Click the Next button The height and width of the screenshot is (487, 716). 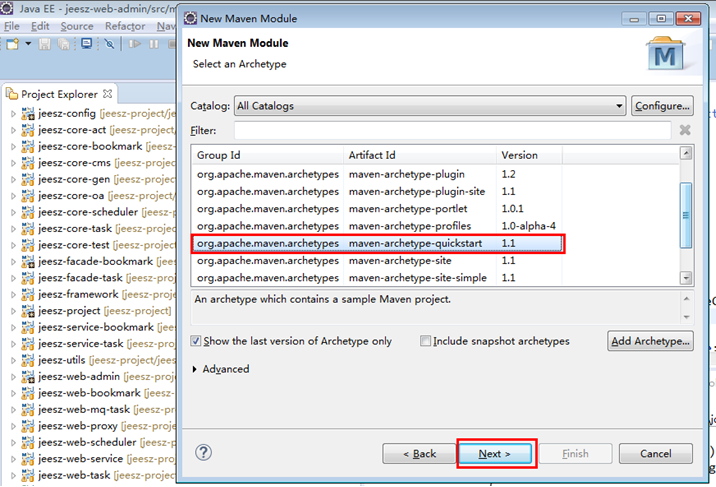click(495, 454)
